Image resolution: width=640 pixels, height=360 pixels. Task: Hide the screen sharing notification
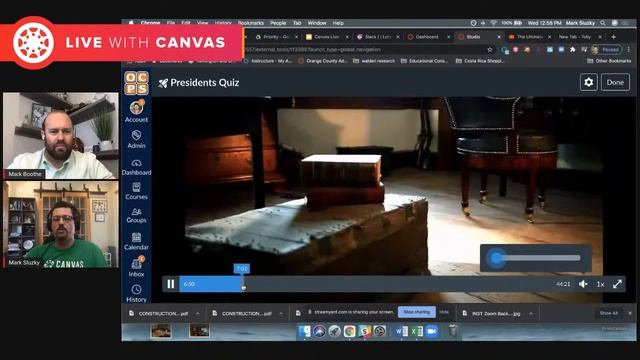click(x=444, y=312)
